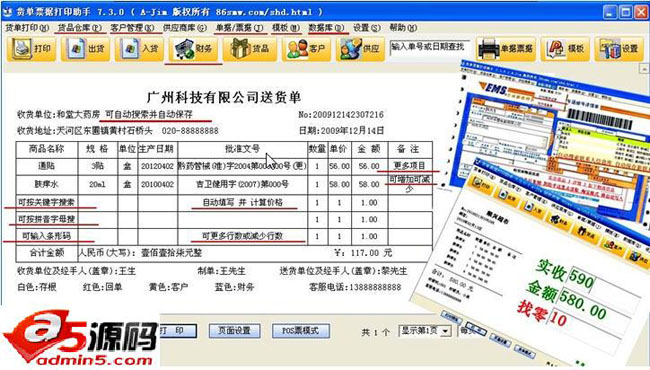Open the 设置 toolbar icon
Image resolution: width=650 pixels, height=370 pixels.
619,49
